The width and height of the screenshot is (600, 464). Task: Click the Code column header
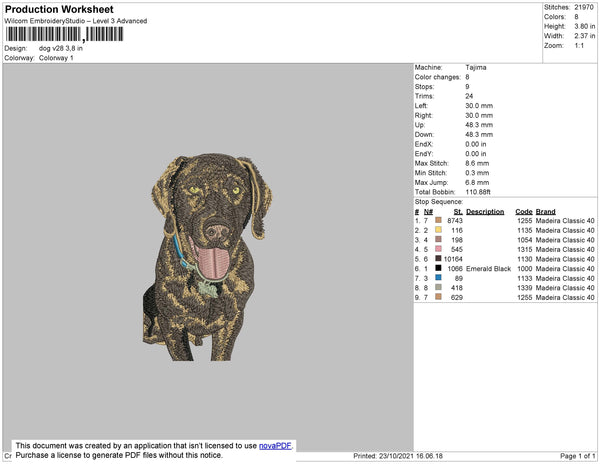point(524,212)
